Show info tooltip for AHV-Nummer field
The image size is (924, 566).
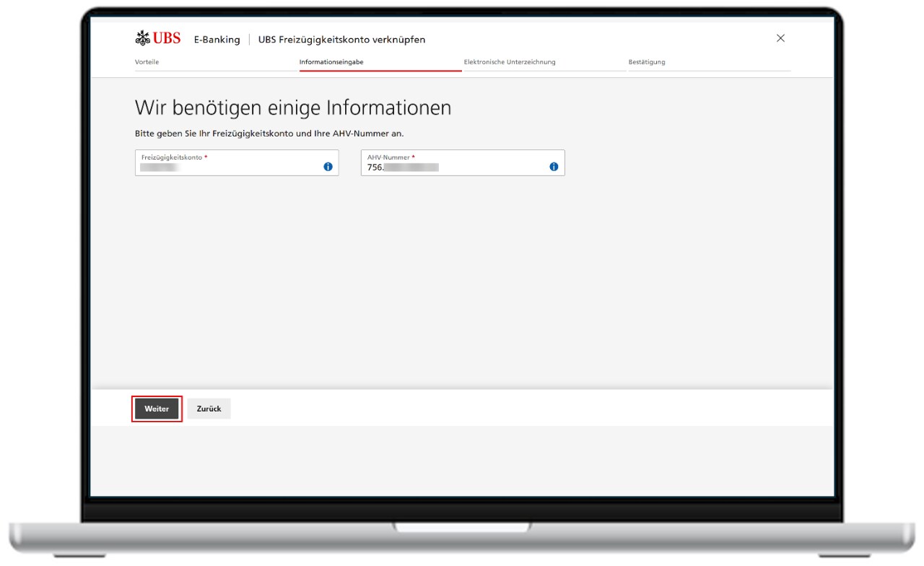pos(554,167)
